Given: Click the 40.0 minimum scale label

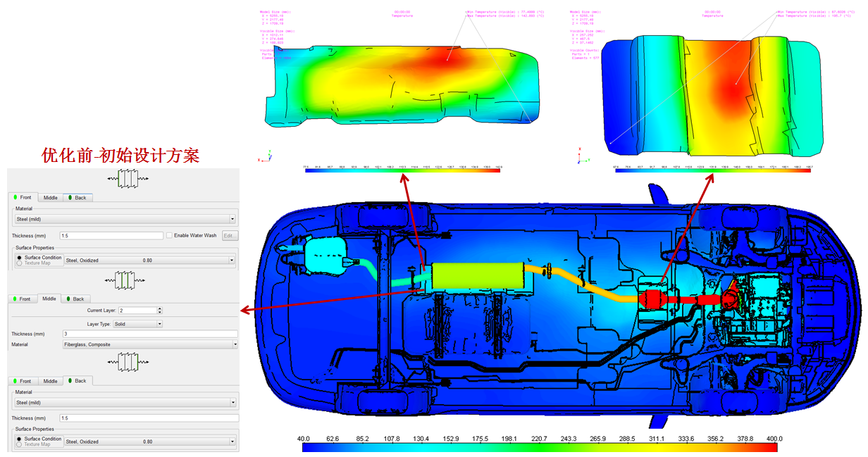Looking at the screenshot, I should click(x=303, y=438).
